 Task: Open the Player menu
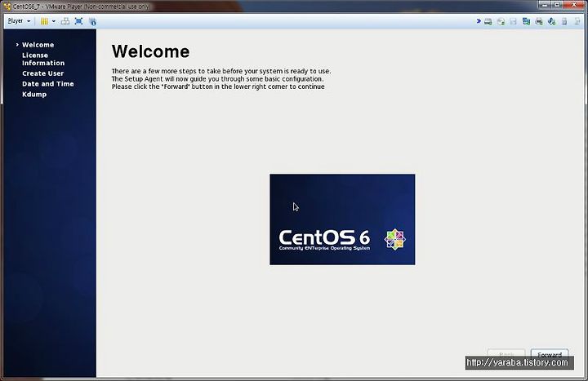pyautogui.click(x=19, y=21)
